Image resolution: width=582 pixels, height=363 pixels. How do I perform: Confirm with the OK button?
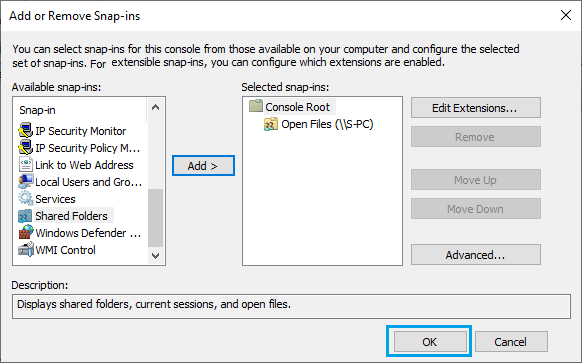(429, 341)
